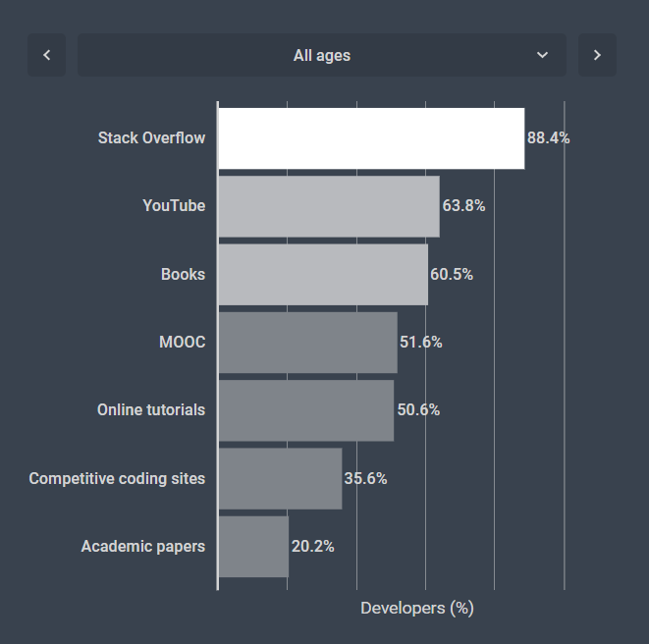Select the white Stack Overflow bar
This screenshot has height=644, width=649.
tap(371, 138)
